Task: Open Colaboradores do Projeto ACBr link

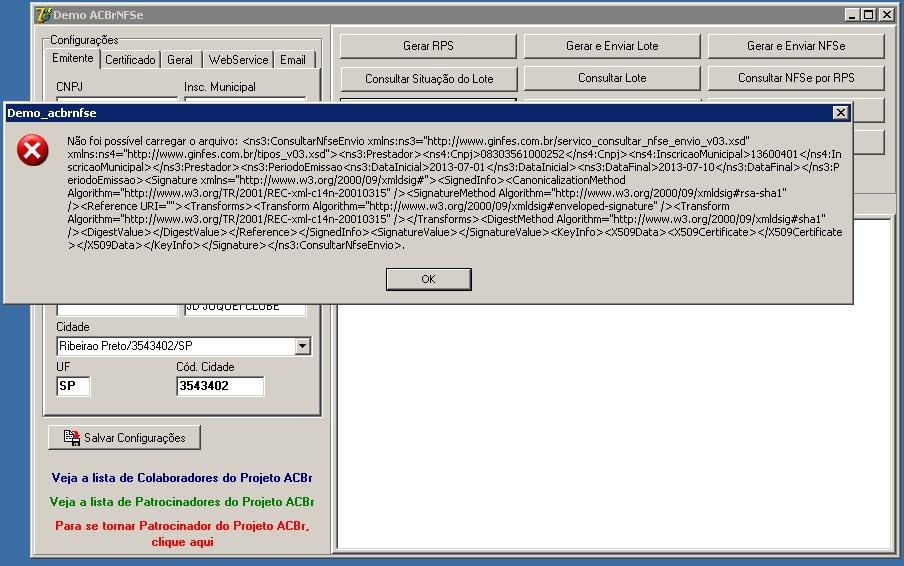Action: [182, 478]
